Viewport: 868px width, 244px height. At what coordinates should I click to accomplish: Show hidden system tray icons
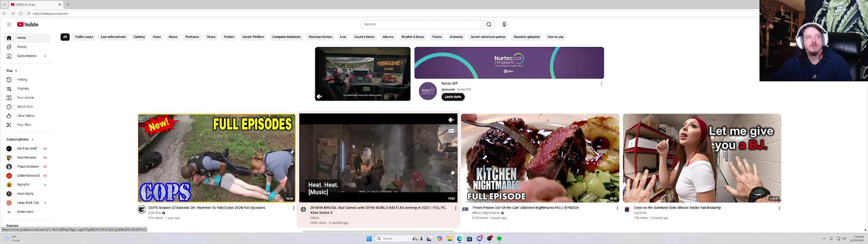[x=824, y=239]
